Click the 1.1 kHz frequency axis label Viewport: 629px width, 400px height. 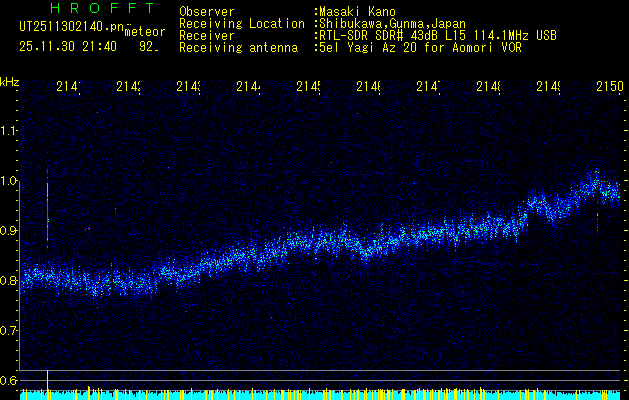click(x=9, y=130)
